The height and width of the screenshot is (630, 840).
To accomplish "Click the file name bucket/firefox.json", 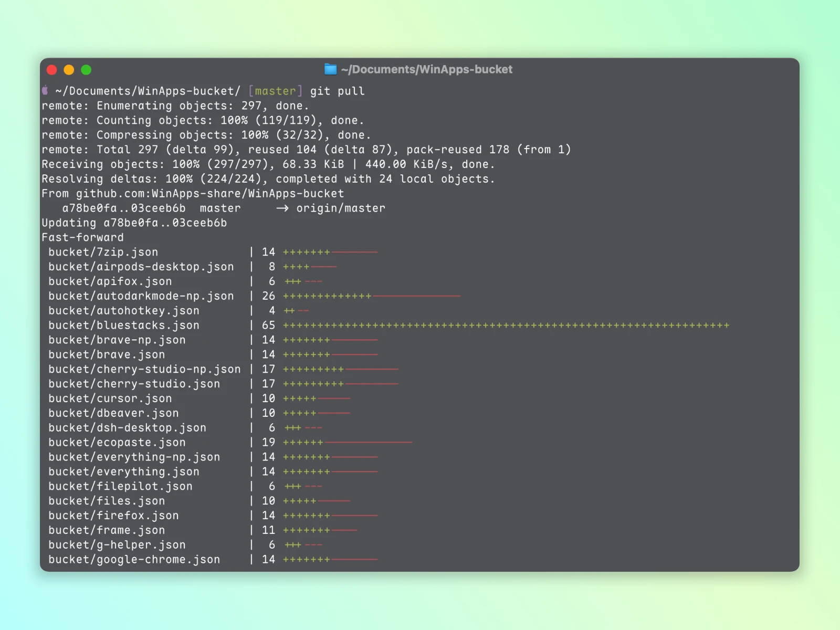I will (113, 516).
